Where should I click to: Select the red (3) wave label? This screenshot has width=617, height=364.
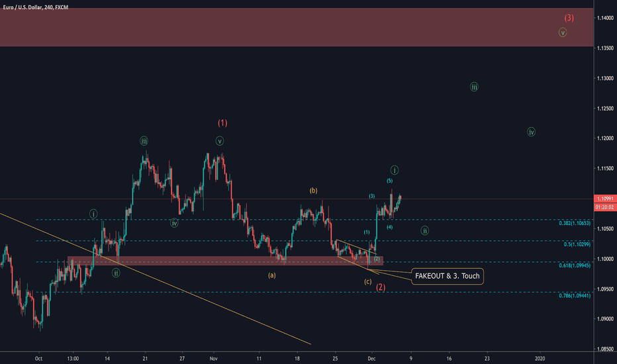[569, 18]
